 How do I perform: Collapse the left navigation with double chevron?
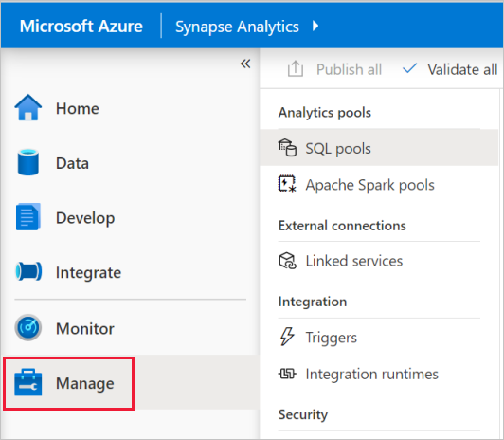[245, 64]
